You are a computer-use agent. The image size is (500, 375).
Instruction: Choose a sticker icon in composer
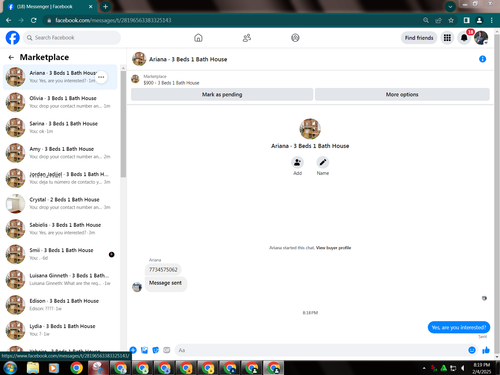tap(155, 350)
